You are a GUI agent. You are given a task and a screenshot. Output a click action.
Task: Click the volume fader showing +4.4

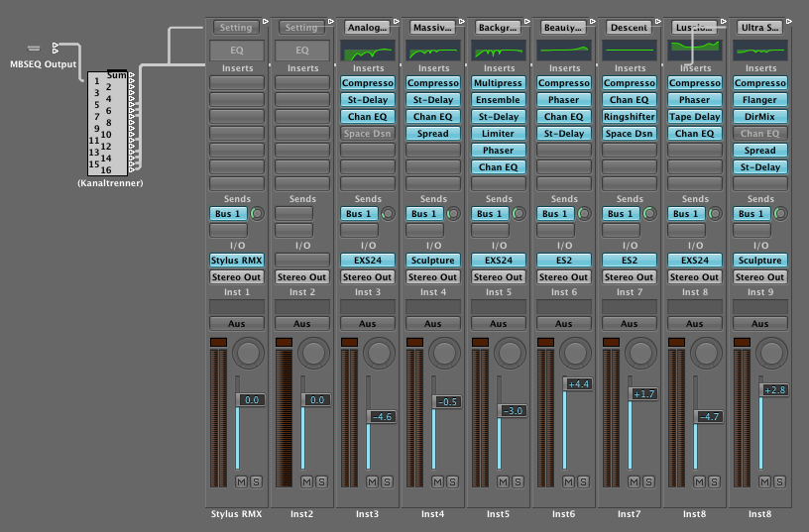click(x=578, y=384)
